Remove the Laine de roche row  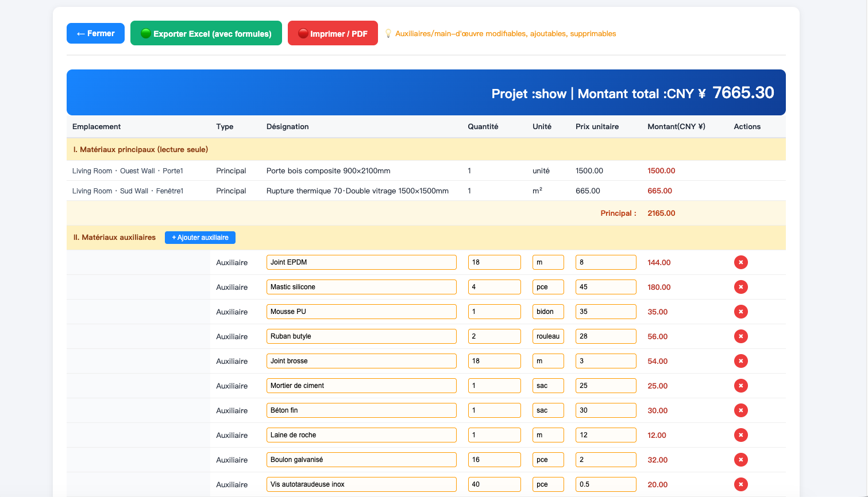coord(740,435)
